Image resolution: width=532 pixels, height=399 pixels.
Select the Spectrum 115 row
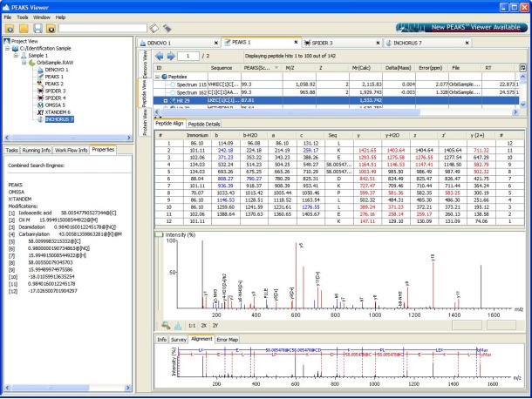pyautogui.click(x=336, y=85)
